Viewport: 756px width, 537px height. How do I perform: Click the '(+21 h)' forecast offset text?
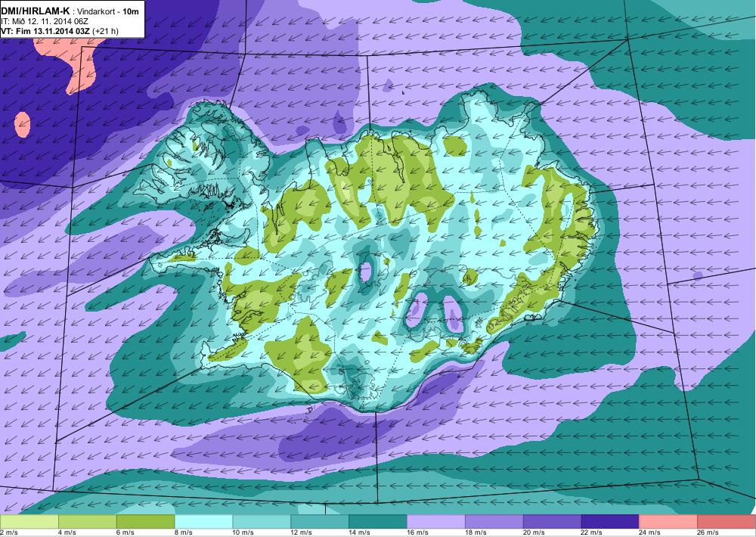[x=106, y=31]
